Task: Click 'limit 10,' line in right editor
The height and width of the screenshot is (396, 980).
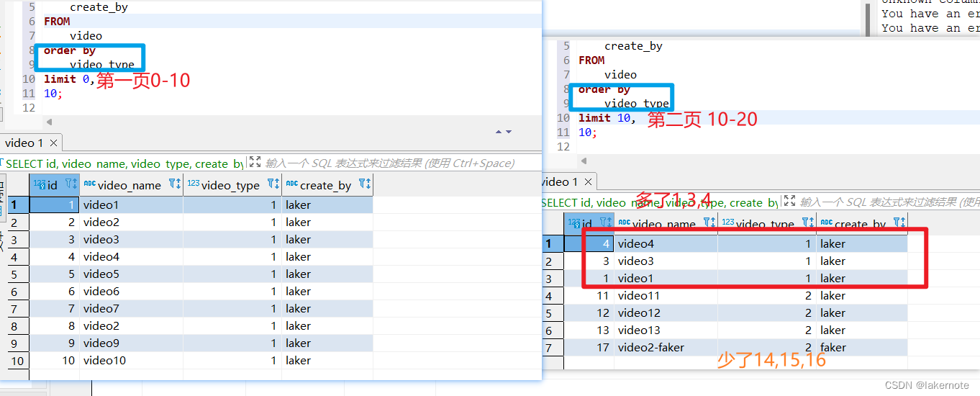Action: point(607,118)
